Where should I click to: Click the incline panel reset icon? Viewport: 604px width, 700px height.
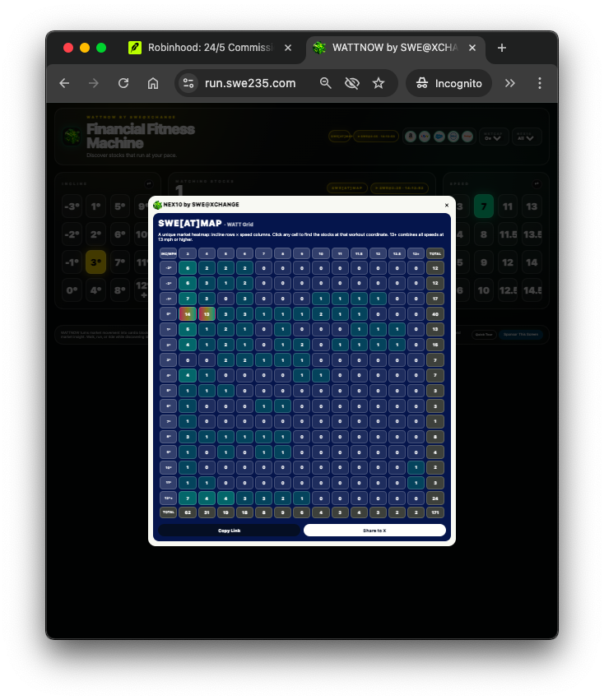[x=149, y=183]
